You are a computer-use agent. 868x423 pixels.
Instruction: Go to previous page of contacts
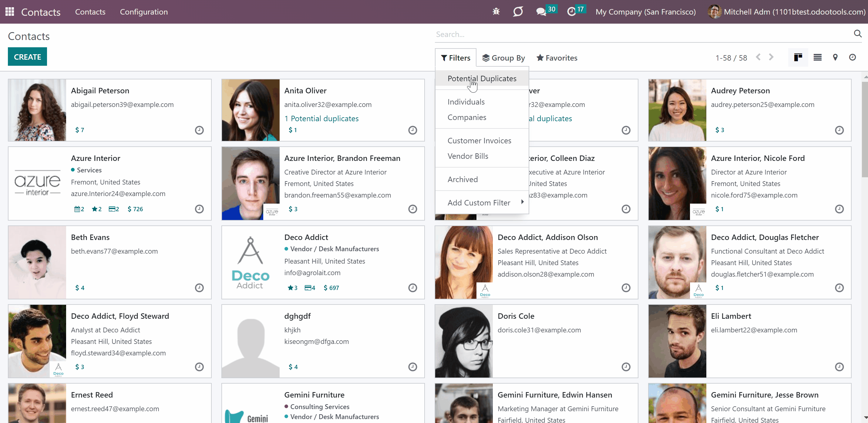tap(758, 58)
